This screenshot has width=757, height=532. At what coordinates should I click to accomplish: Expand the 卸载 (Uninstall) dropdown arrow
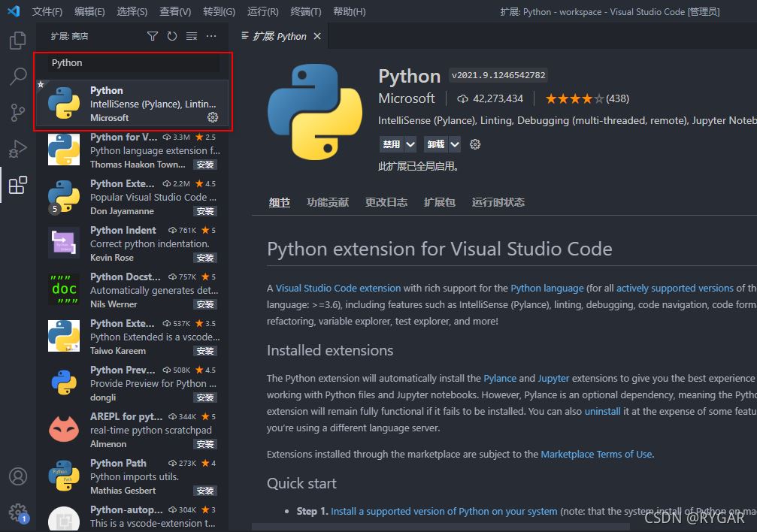click(456, 144)
